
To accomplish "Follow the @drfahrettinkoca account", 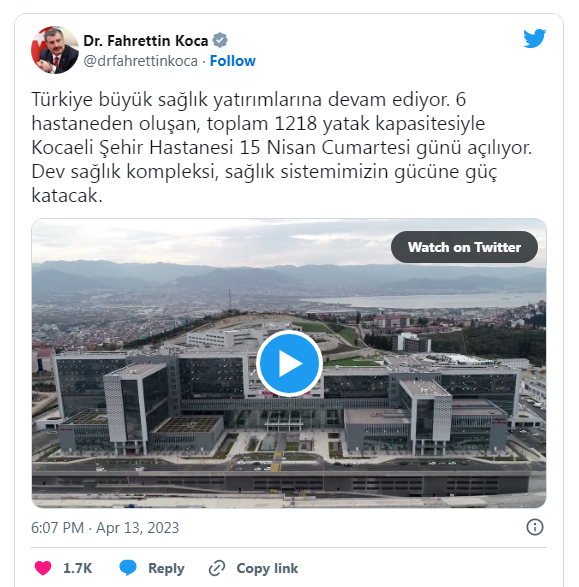I will click(x=232, y=61).
